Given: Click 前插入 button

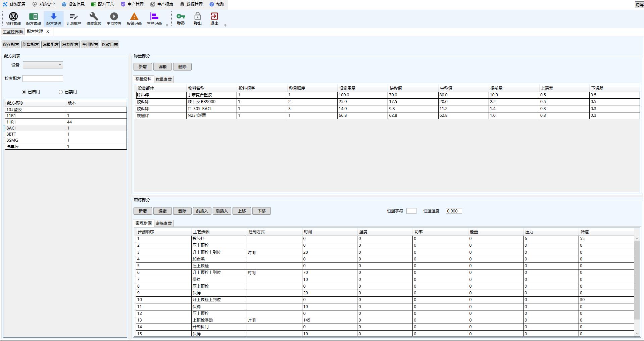Looking at the screenshot, I should [x=202, y=211].
